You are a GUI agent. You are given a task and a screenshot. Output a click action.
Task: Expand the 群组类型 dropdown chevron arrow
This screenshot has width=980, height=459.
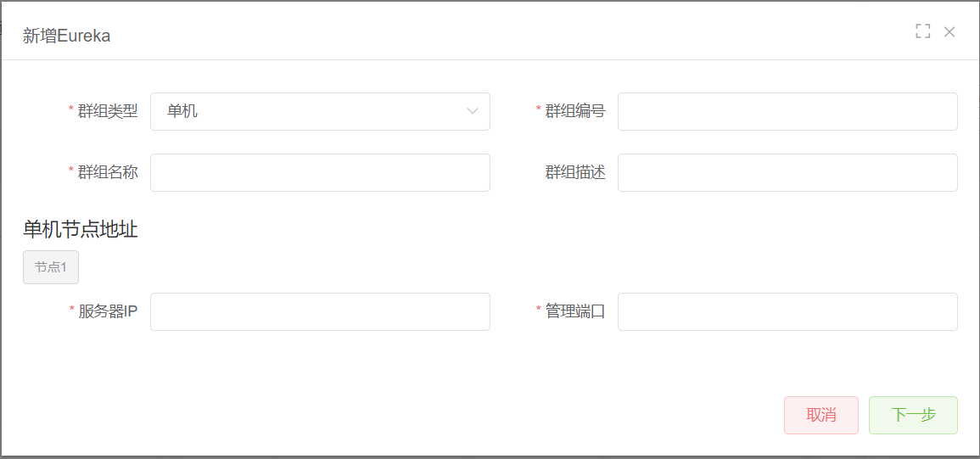click(473, 112)
